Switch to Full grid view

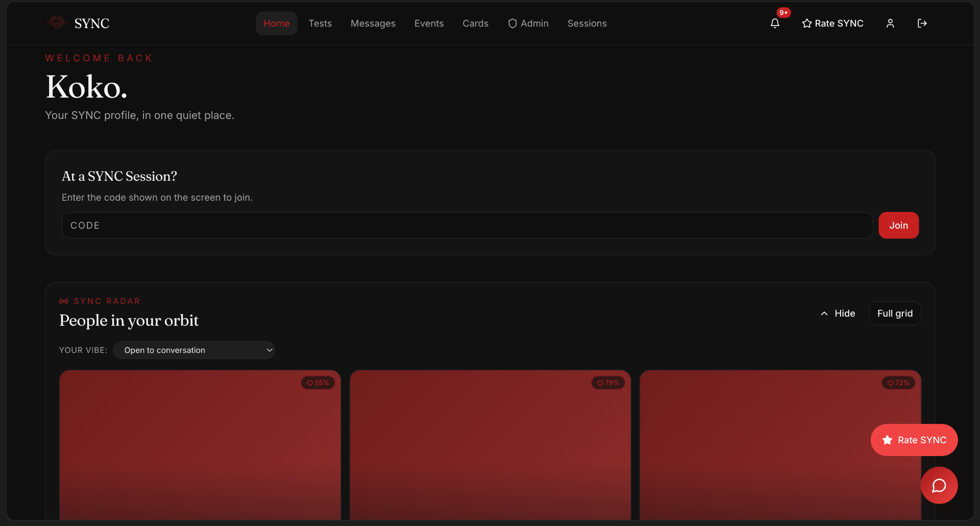point(895,314)
